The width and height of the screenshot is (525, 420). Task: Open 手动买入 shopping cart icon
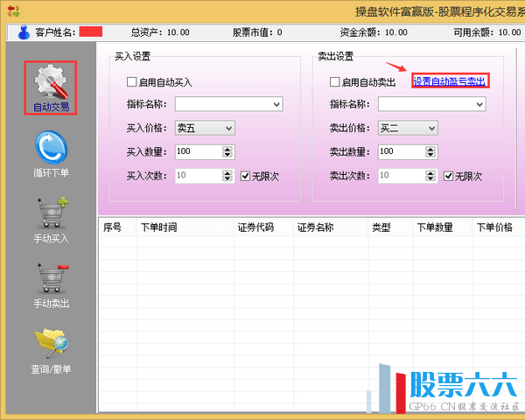click(x=51, y=213)
